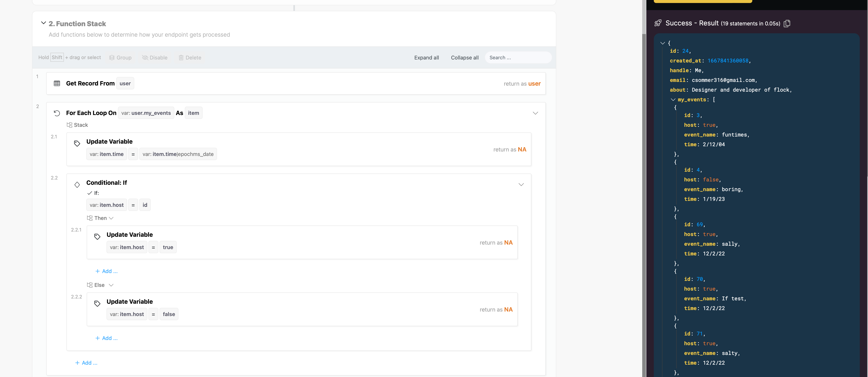Click the loop icon of For Each Loop
868x377 pixels.
pos(57,113)
